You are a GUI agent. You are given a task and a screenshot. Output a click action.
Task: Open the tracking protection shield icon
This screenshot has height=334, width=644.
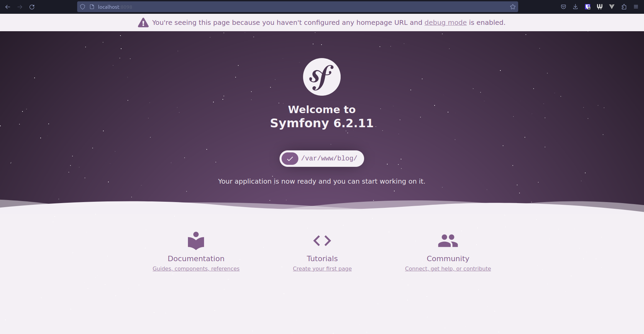(x=83, y=7)
